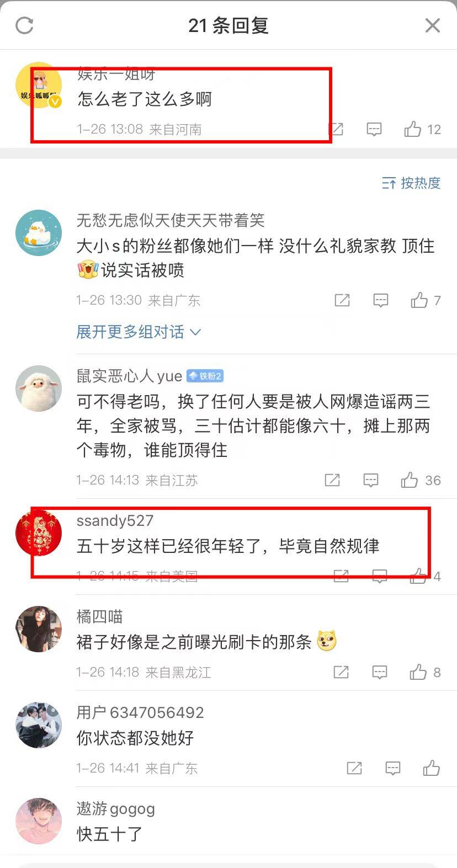Like 鼠实恶心人yue's comment with 36 likes
The image size is (457, 868).
pos(421,480)
